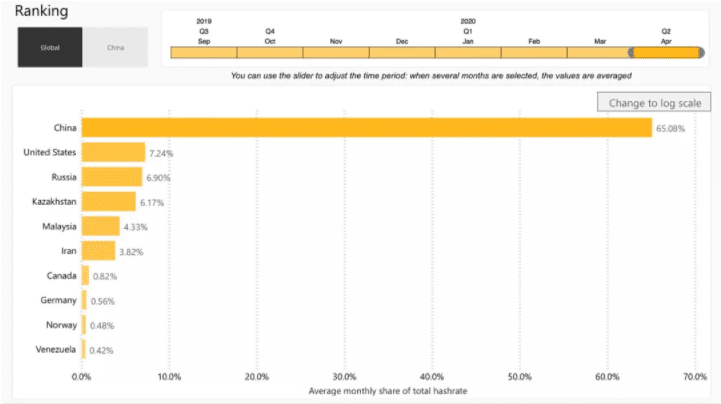Switch to the China ranking tab
Screen dimensions: 721x404
point(115,47)
